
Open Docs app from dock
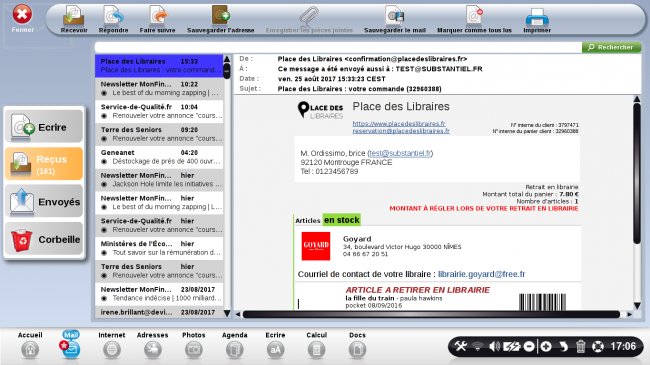click(x=357, y=345)
